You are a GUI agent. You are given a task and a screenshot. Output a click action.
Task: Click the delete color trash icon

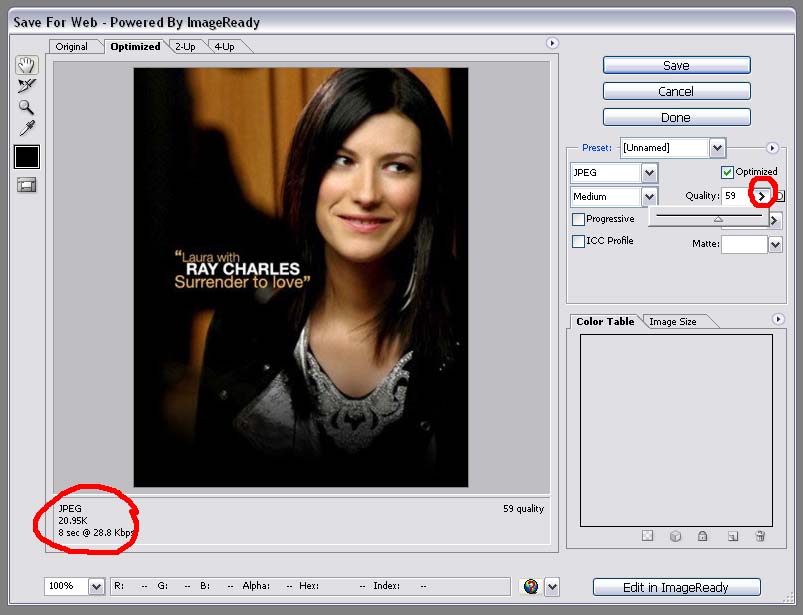760,536
